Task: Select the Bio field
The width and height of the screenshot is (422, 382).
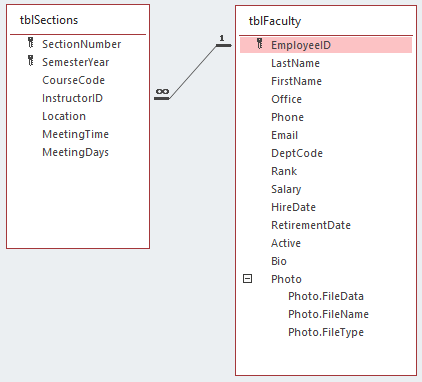Action: (x=279, y=261)
